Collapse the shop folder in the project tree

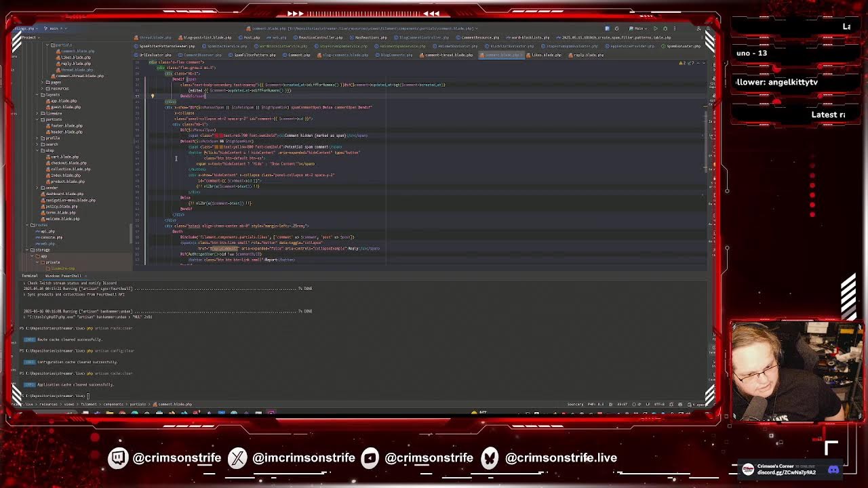coord(37,150)
